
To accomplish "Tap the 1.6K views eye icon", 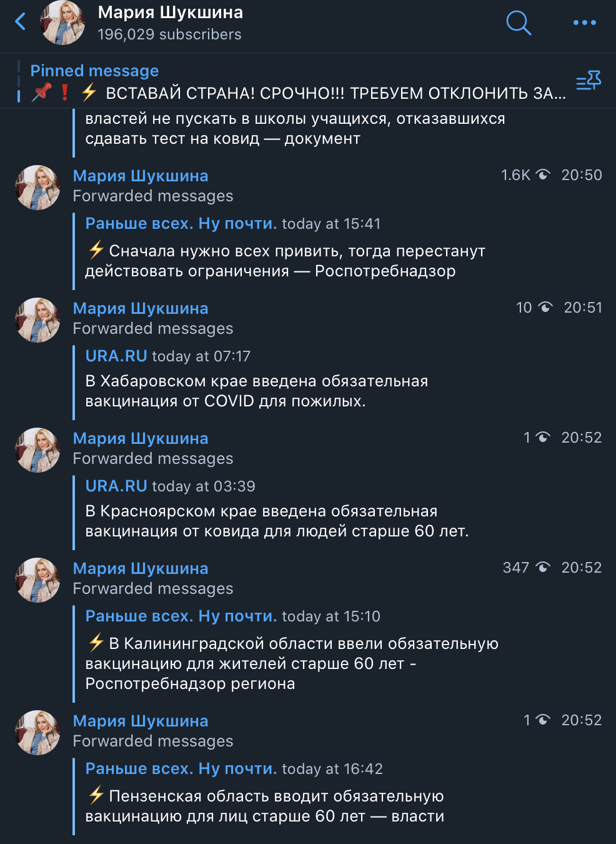I will [x=543, y=175].
